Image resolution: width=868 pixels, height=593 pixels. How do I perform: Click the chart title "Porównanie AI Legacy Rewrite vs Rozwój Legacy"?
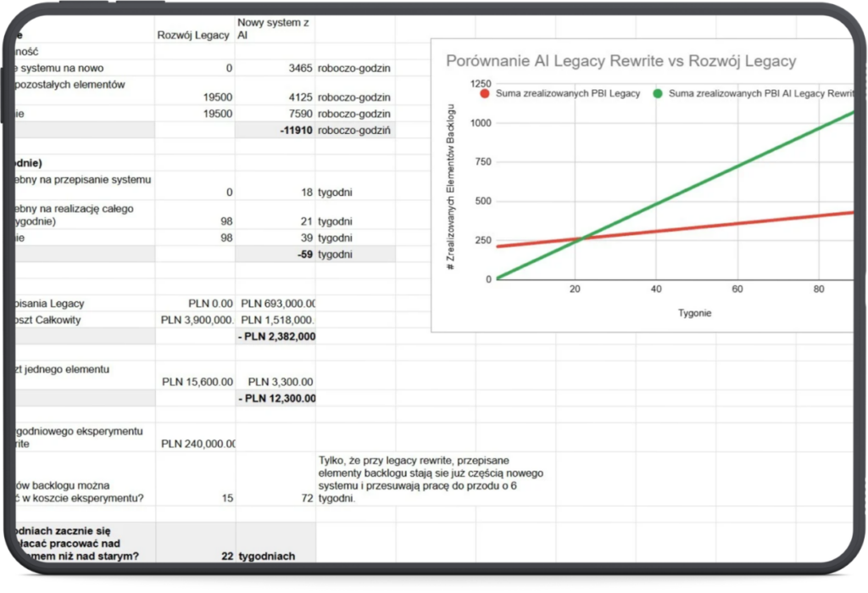point(621,61)
